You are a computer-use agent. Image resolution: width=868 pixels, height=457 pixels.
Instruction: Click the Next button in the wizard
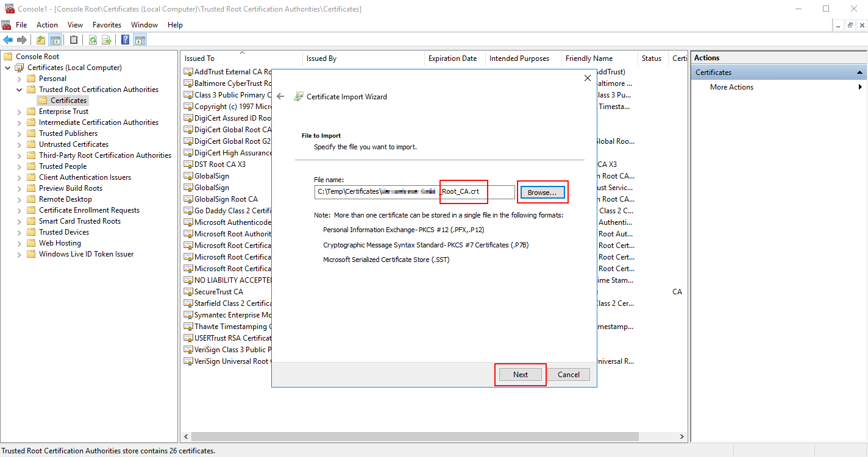pos(520,374)
